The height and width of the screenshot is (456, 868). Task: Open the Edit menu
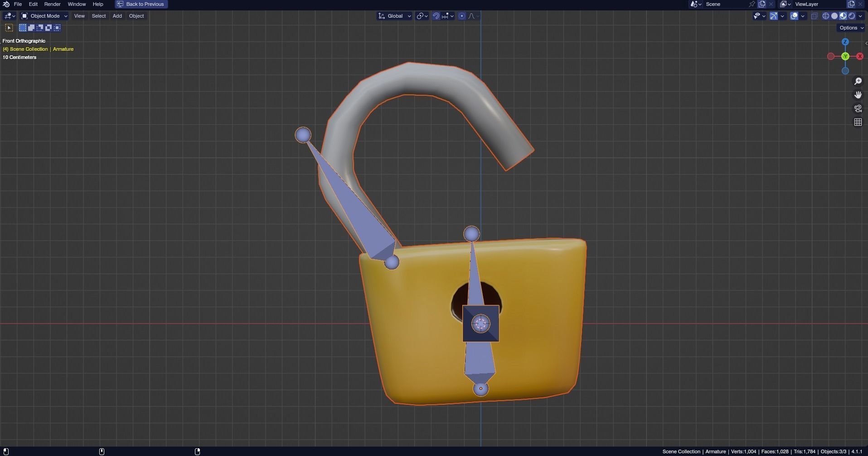click(33, 4)
